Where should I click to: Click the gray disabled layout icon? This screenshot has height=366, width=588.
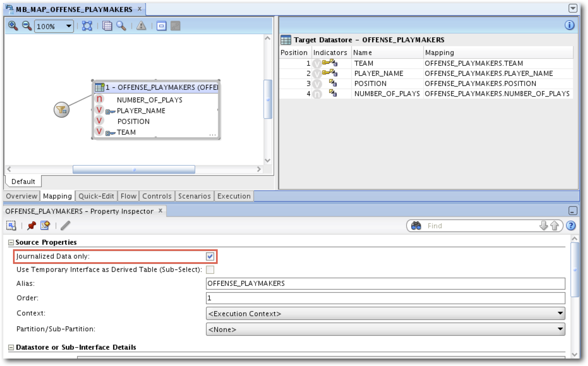coord(175,26)
